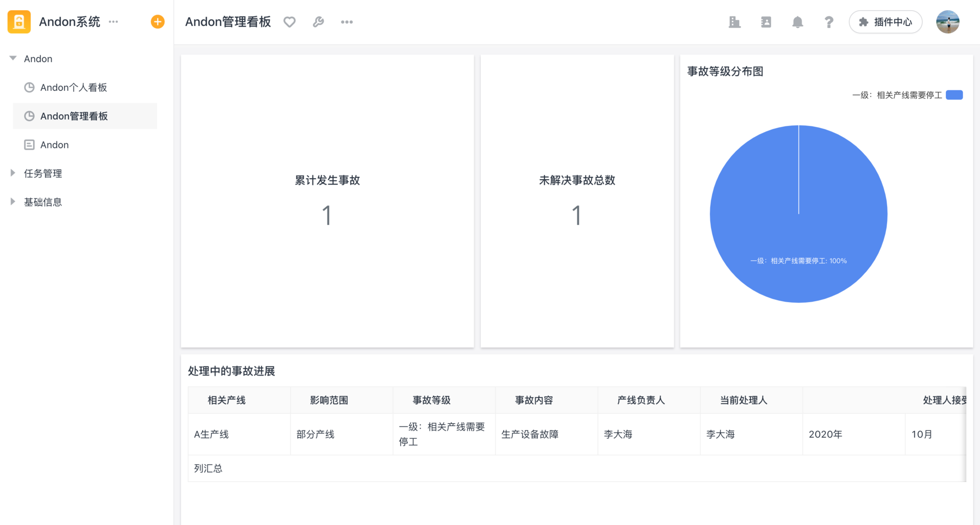
Task: Open 插件中心 plugin center
Action: (886, 22)
